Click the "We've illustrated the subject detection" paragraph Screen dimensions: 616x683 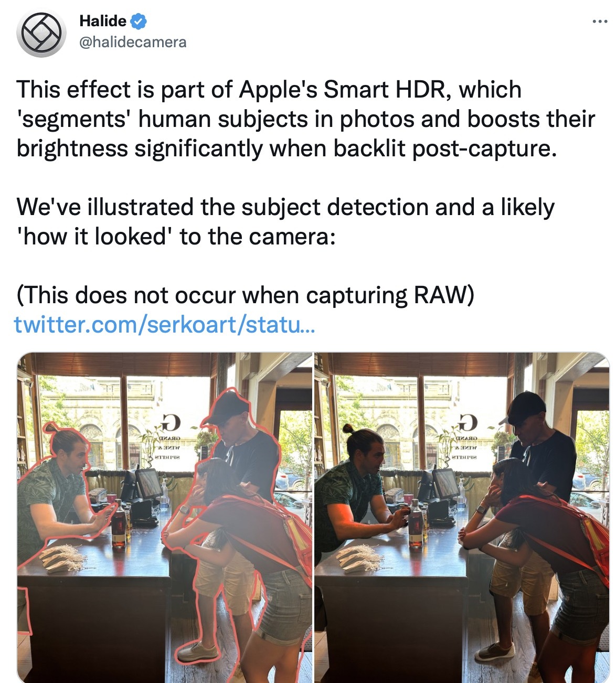pyautogui.click(x=285, y=221)
